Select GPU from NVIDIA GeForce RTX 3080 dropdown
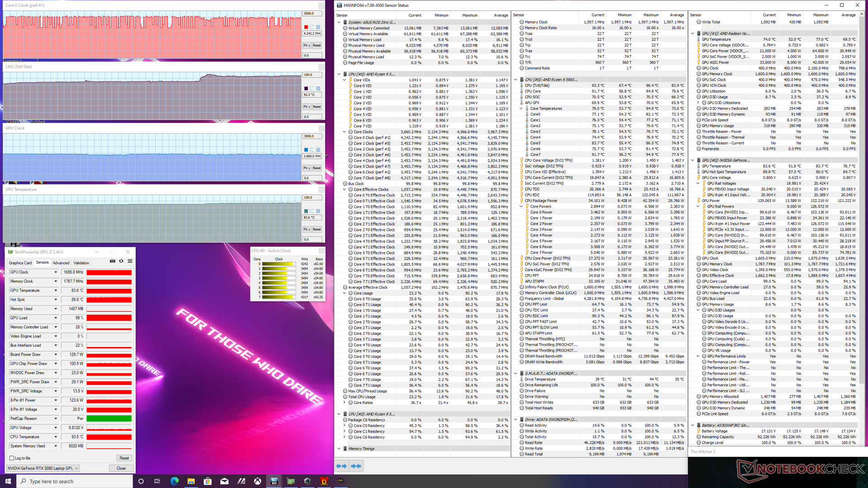The width and height of the screenshot is (868, 488). 43,468
